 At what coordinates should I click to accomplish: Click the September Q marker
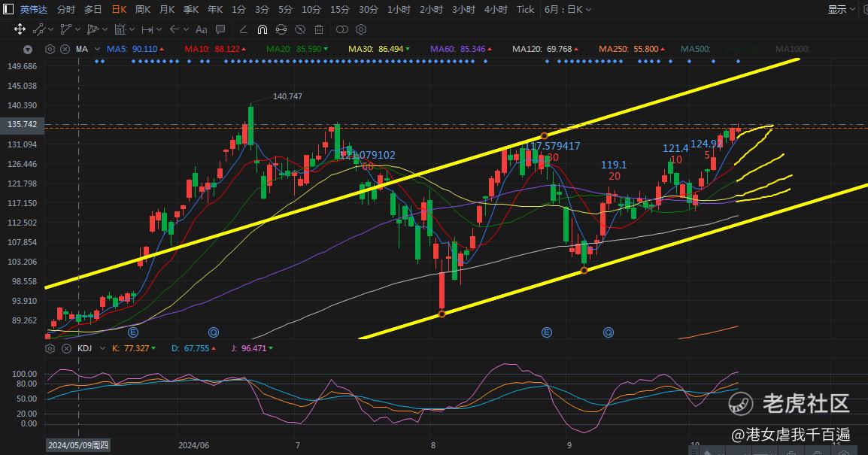click(609, 332)
